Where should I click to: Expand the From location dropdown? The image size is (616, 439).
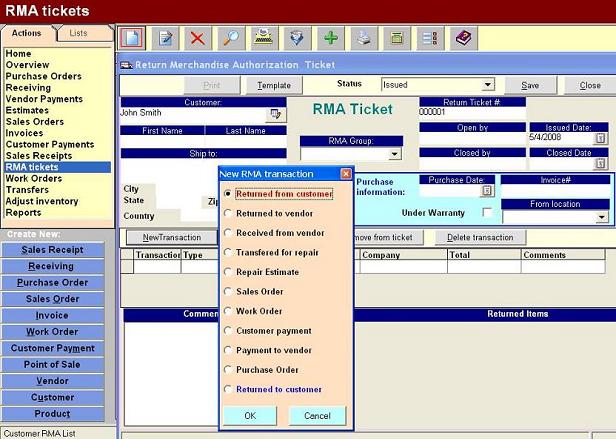point(602,217)
